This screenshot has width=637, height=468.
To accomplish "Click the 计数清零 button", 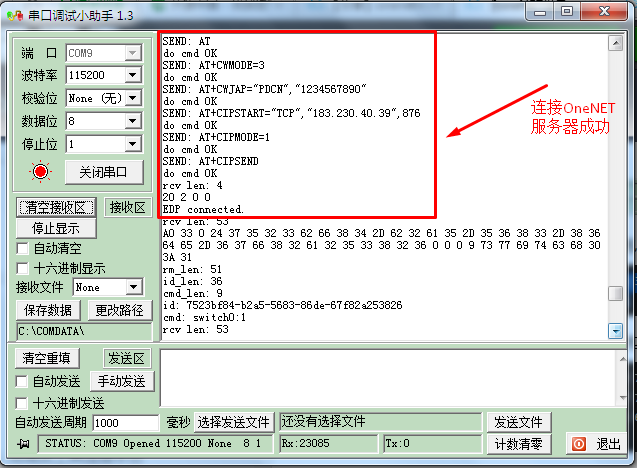I will (x=519, y=444).
